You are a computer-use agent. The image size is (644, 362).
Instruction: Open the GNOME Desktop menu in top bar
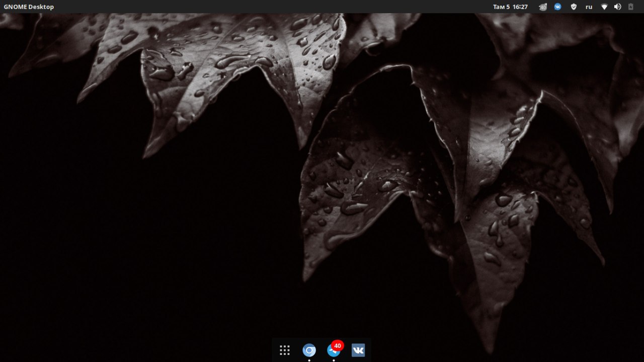point(29,7)
